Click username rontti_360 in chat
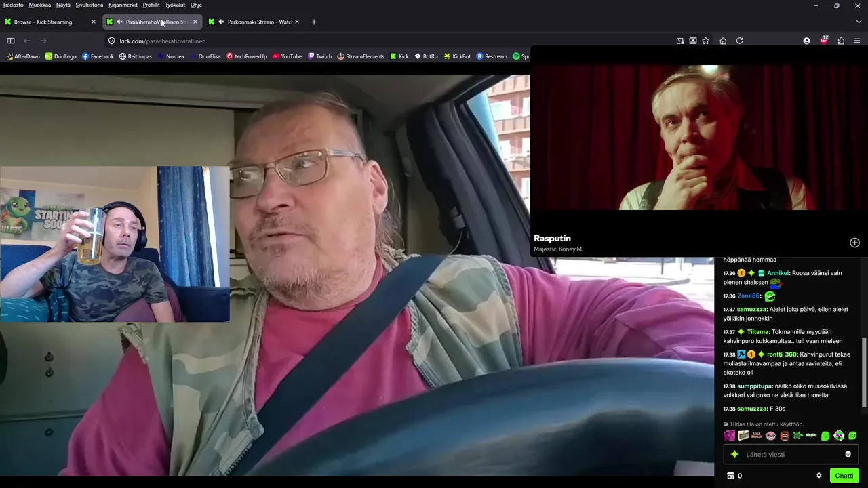Viewport: 868px width, 488px height. pyautogui.click(x=782, y=354)
